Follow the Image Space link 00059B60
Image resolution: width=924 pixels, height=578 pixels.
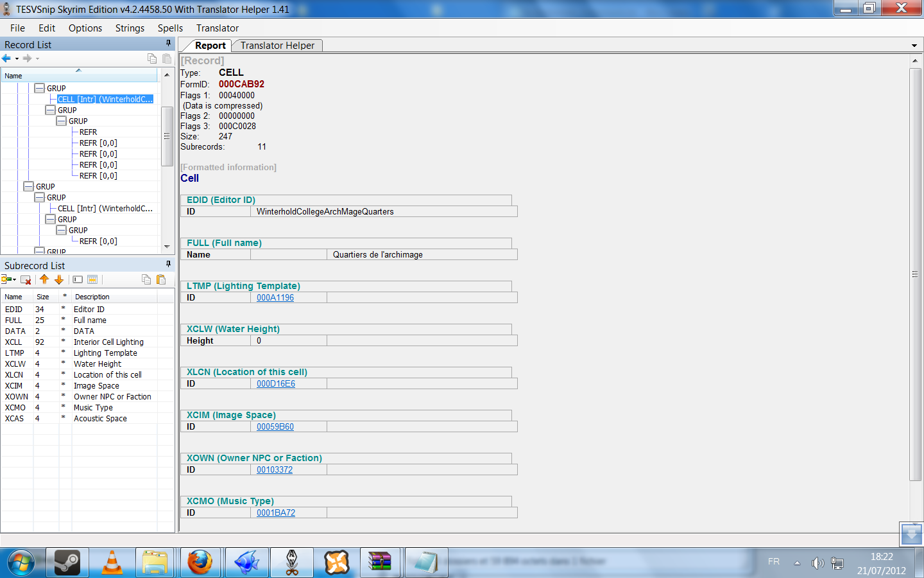coord(275,426)
